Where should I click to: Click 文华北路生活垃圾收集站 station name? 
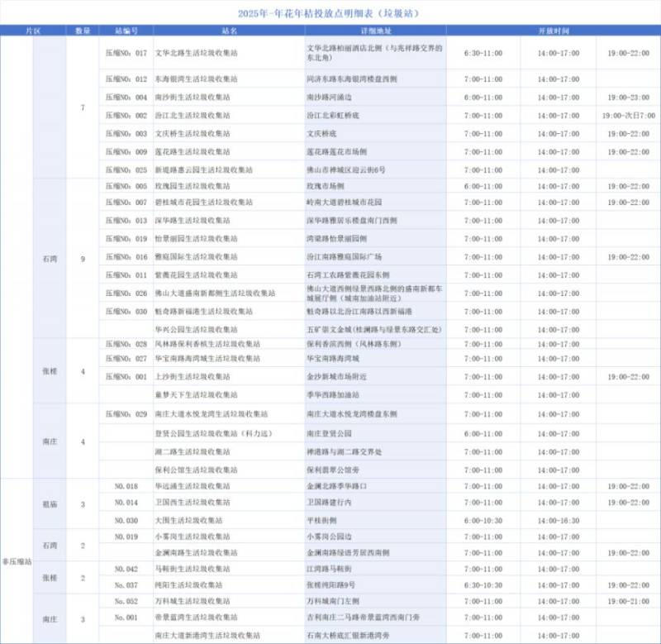pos(196,53)
